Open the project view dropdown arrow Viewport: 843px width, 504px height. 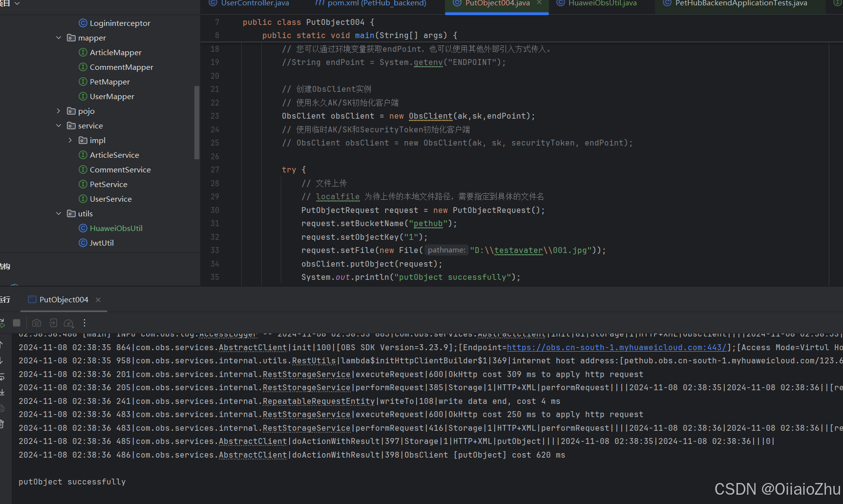17,3
